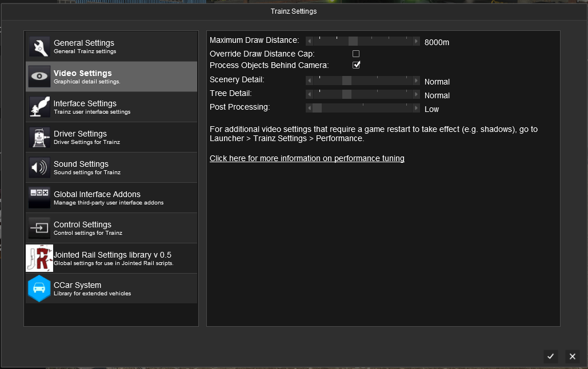Click the Sound Settings speaker icon
Image resolution: width=588 pixels, height=369 pixels.
click(x=39, y=167)
